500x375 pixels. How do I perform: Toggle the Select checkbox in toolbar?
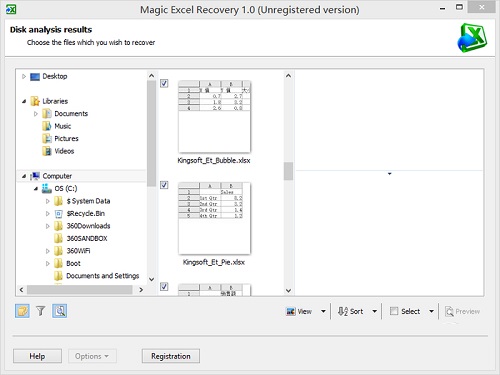(394, 311)
